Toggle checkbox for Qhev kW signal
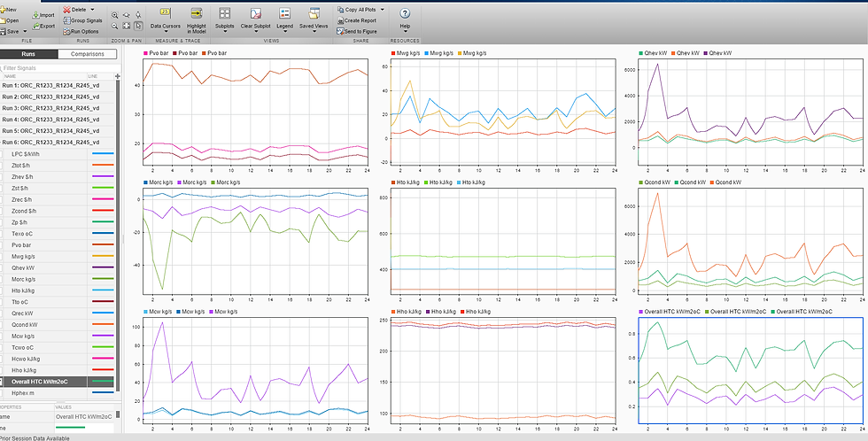The width and height of the screenshot is (868, 441). pyautogui.click(x=1, y=267)
